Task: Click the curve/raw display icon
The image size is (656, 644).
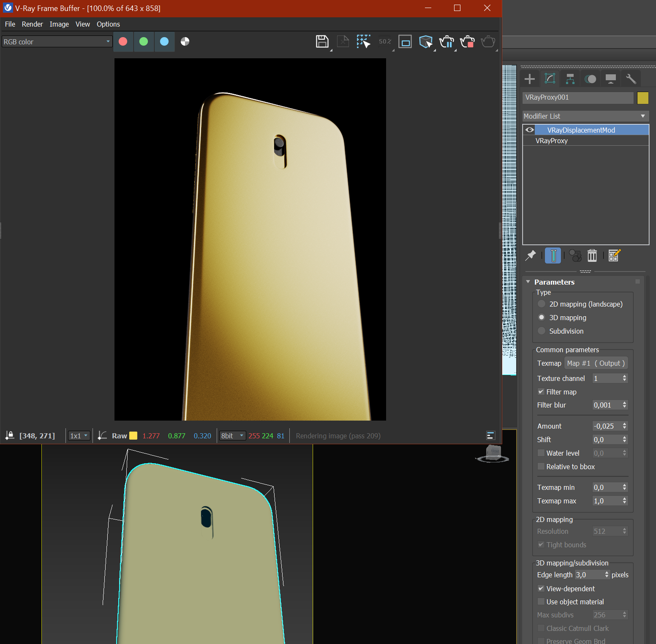Action: pyautogui.click(x=102, y=435)
